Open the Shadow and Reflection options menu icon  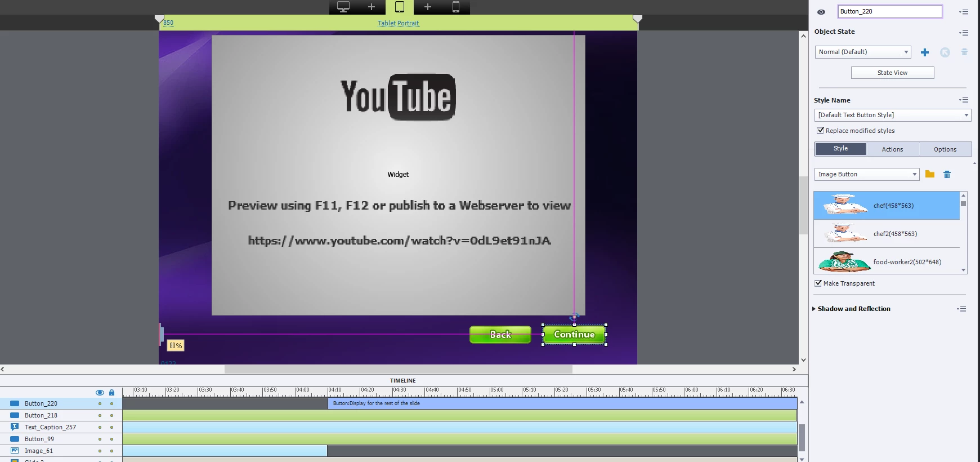pos(962,309)
